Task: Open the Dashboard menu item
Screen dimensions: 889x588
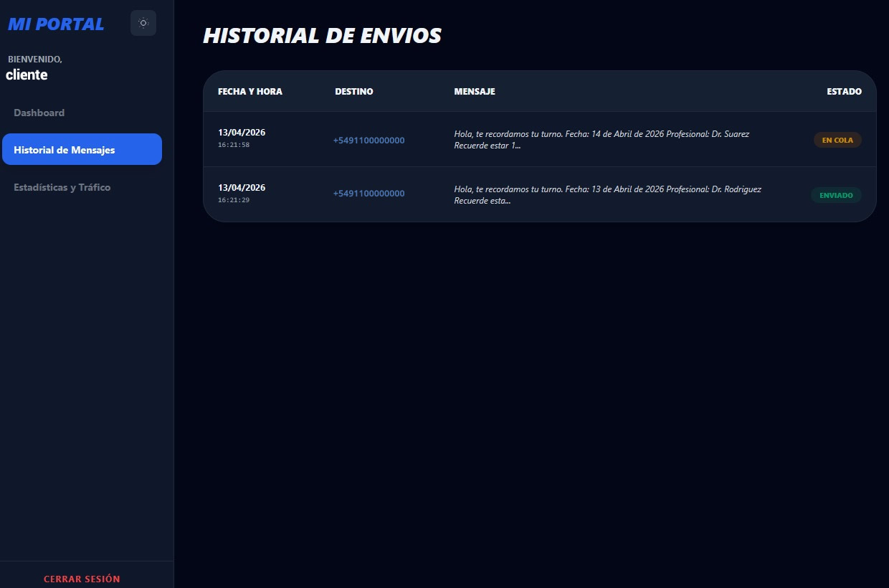Action: coord(39,113)
